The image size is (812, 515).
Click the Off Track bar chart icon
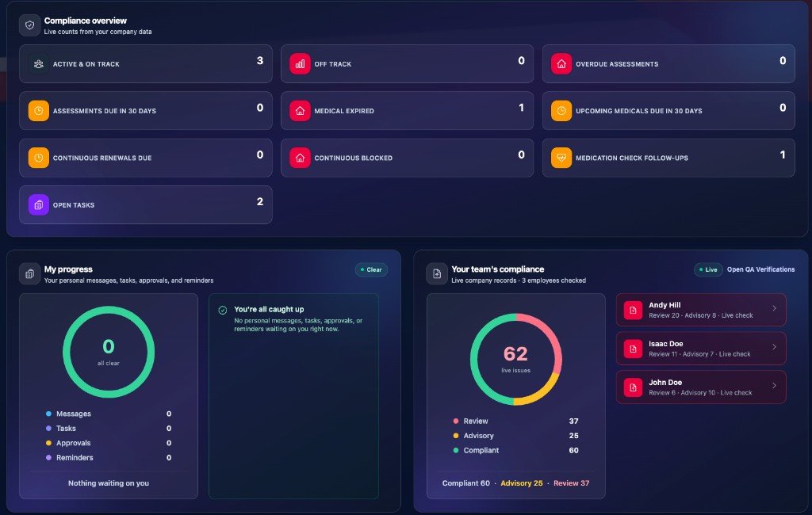coord(300,64)
